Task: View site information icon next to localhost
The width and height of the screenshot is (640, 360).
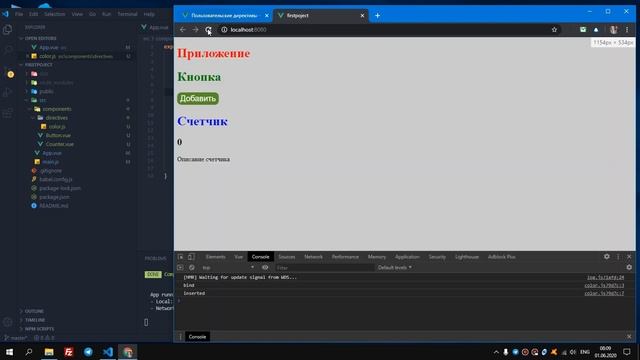Action: click(x=224, y=30)
